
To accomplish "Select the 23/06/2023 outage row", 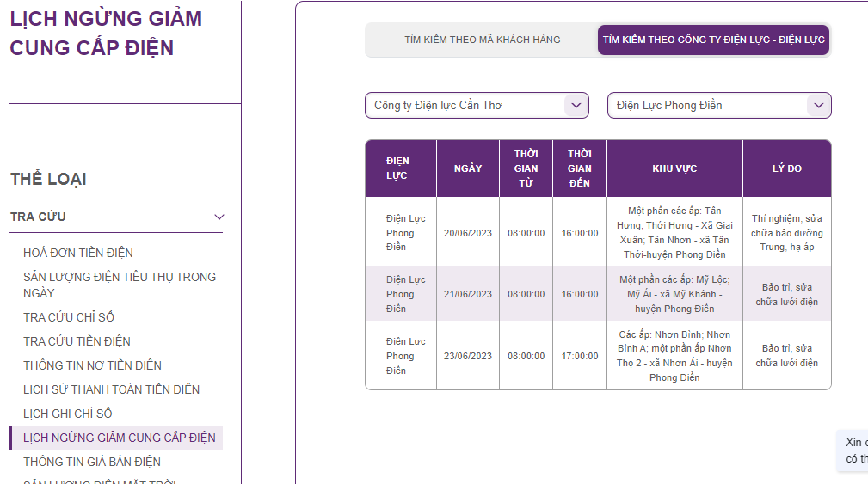I will pos(468,356).
